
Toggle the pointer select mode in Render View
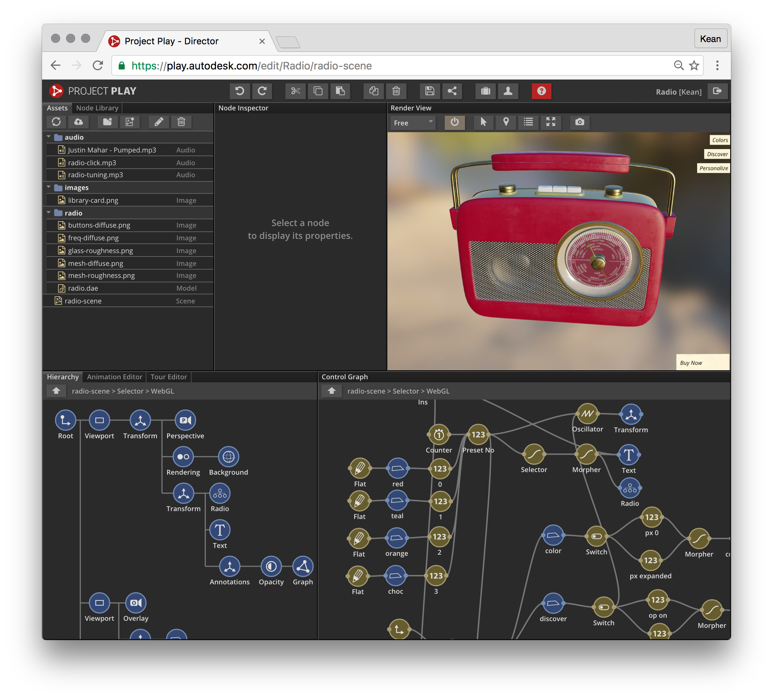pyautogui.click(x=483, y=122)
